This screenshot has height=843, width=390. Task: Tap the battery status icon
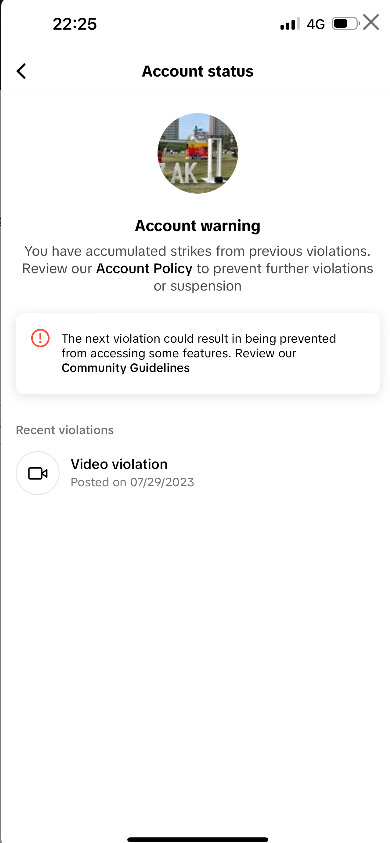tap(345, 24)
